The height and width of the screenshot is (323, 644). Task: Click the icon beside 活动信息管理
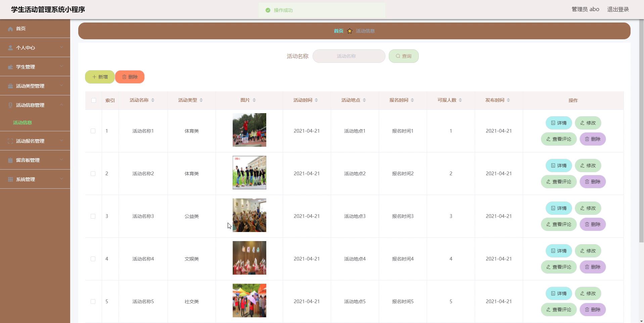pyautogui.click(x=10, y=105)
